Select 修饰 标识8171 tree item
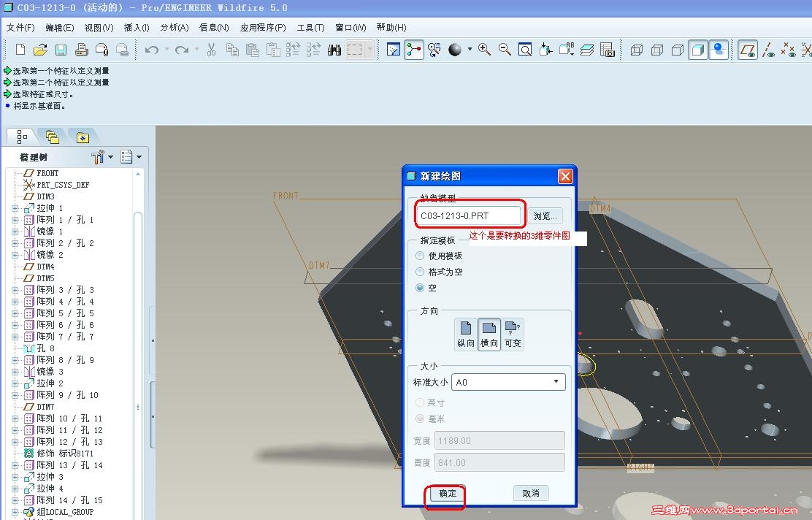Viewport: 812px width, 520px height. click(65, 454)
